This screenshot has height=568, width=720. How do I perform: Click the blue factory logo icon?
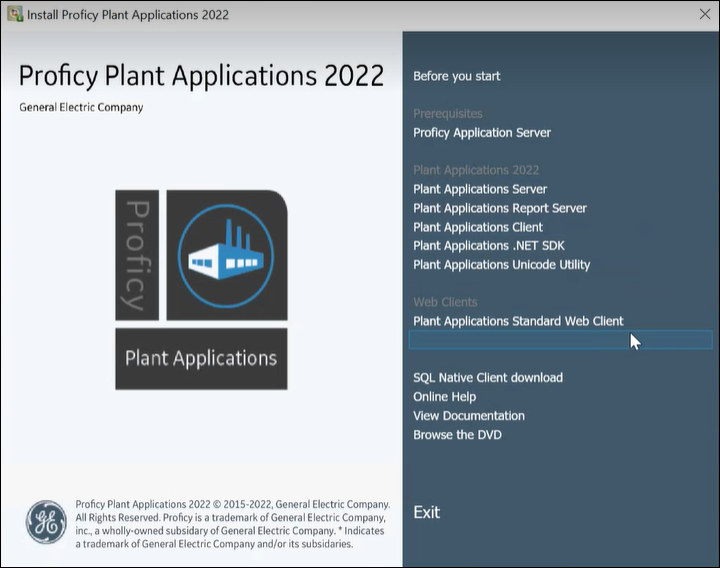[226, 255]
